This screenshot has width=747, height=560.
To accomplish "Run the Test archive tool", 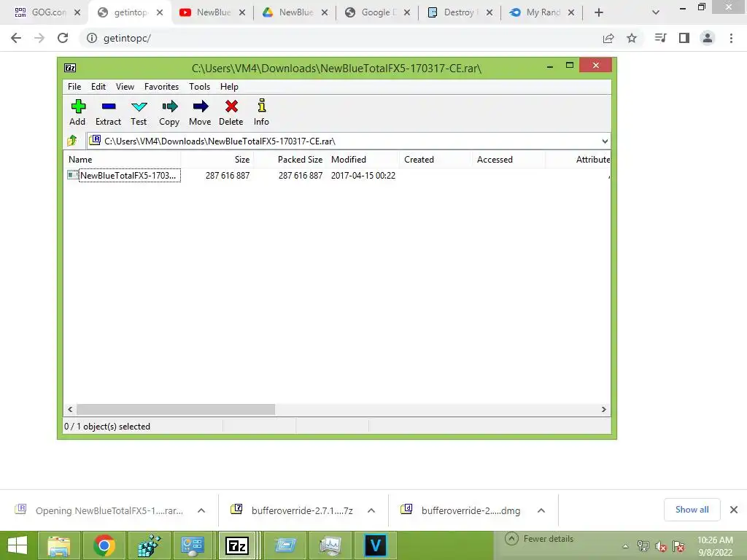I will tap(139, 112).
